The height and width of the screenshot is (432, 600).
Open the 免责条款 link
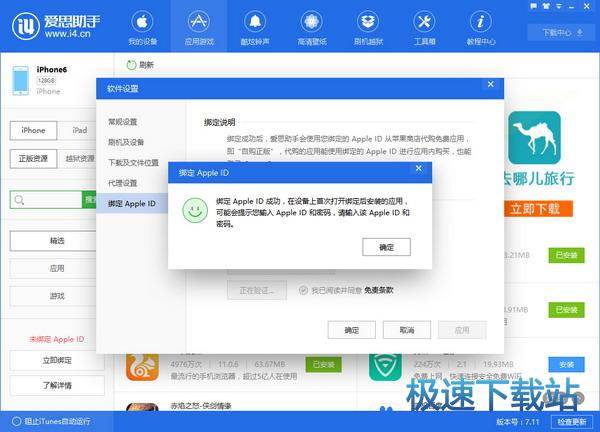pyautogui.click(x=378, y=290)
